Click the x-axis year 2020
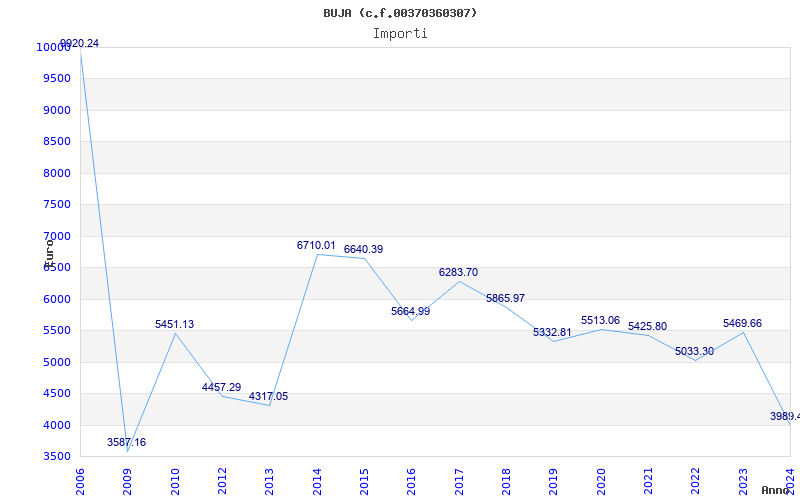Screen dimensions: 800x500 click(x=601, y=482)
